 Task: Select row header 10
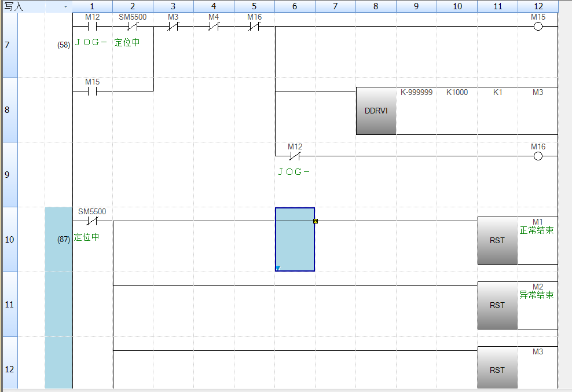click(8, 239)
